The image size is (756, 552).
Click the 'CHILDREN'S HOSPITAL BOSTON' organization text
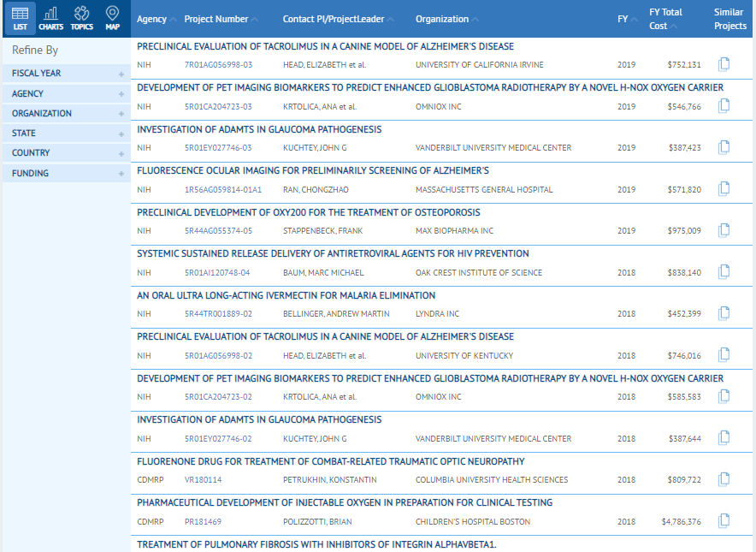click(x=473, y=521)
